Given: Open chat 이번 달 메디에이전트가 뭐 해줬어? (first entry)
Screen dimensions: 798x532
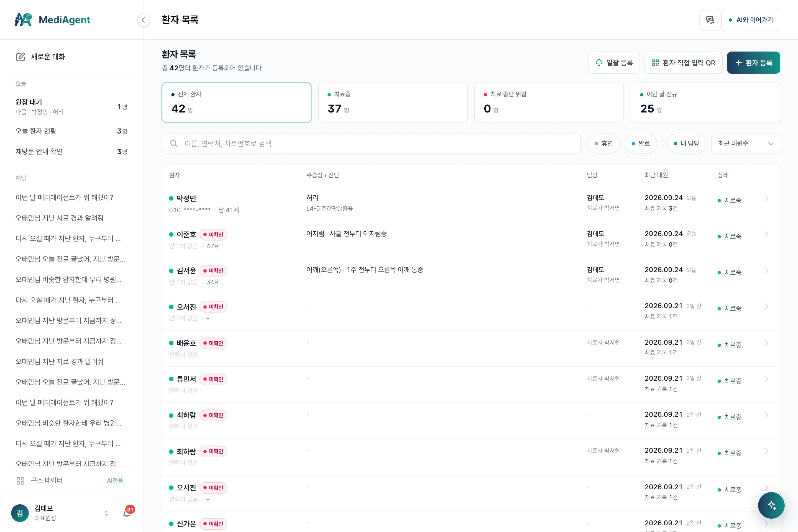Looking at the screenshot, I should [x=65, y=198].
